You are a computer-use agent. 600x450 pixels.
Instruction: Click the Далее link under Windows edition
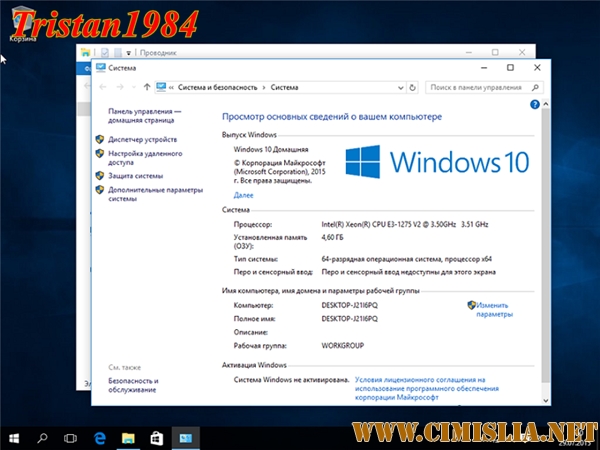[243, 195]
